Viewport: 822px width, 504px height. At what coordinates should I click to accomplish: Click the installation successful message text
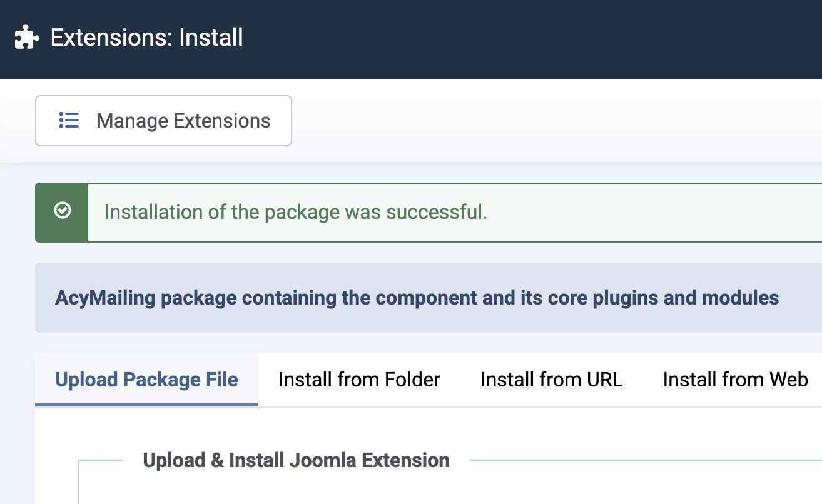(x=295, y=212)
